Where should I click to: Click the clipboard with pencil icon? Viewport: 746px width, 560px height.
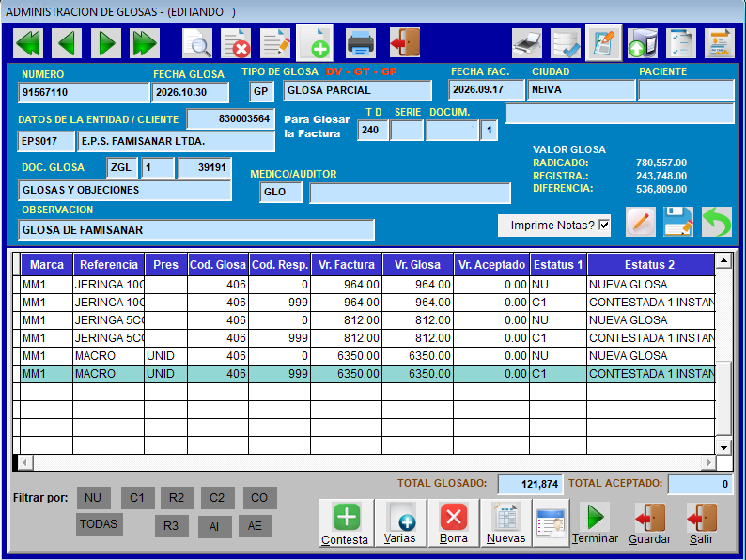(x=604, y=43)
